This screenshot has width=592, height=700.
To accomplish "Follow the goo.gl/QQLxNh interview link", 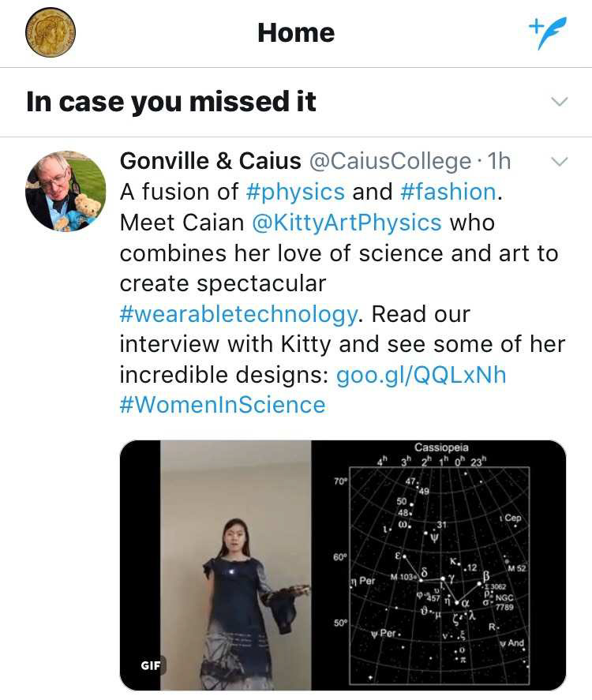I will tap(421, 375).
